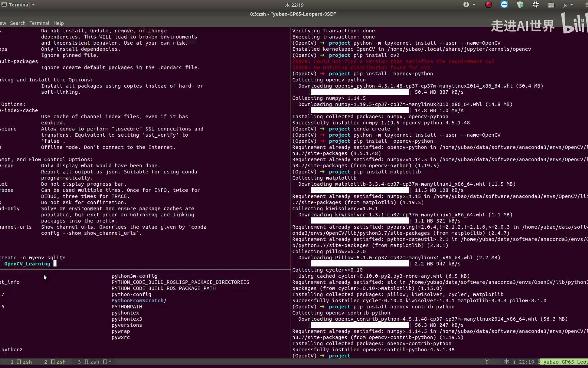This screenshot has height=368, width=588.
Task: Click 'Successfully installed opencv-contrib-python-4.5.1.48' line
Action: pos(373,350)
